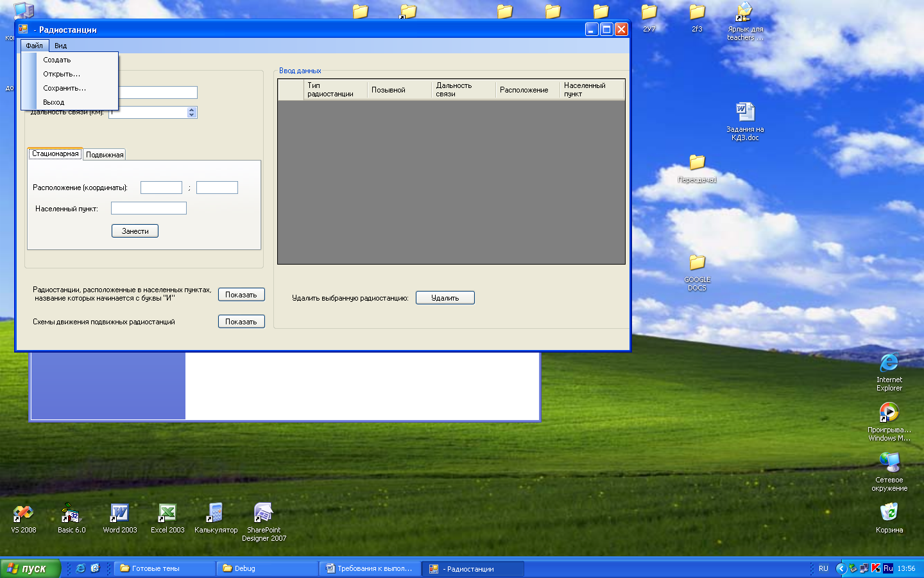Click the Радиостанции taskbar button
This screenshot has height=578, width=924.
click(474, 568)
